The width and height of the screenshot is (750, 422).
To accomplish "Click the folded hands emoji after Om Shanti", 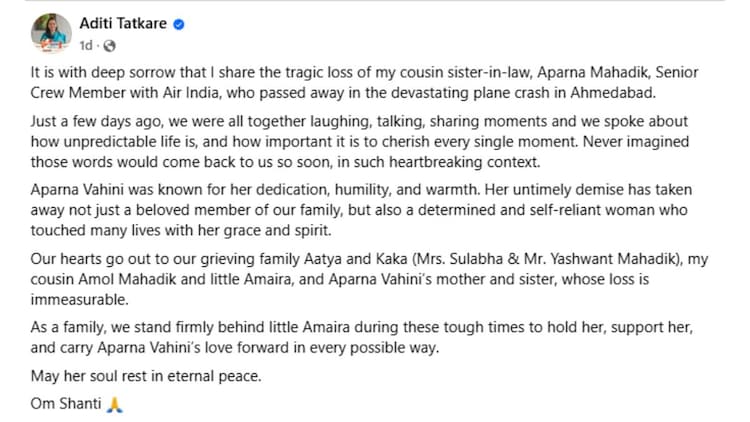I will tap(113, 405).
